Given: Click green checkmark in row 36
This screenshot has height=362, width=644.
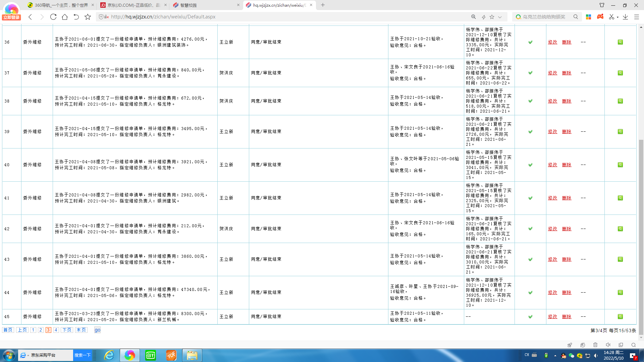Looking at the screenshot, I should (x=530, y=42).
